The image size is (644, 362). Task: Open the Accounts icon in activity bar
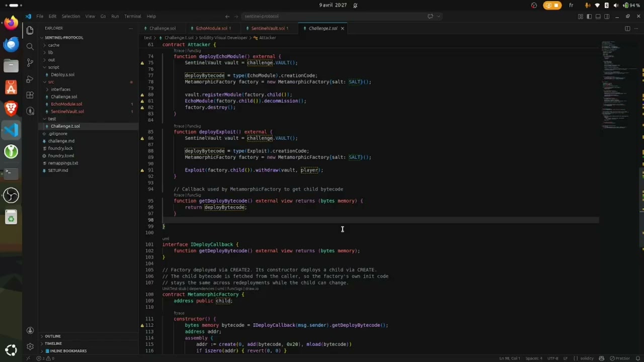point(30,330)
